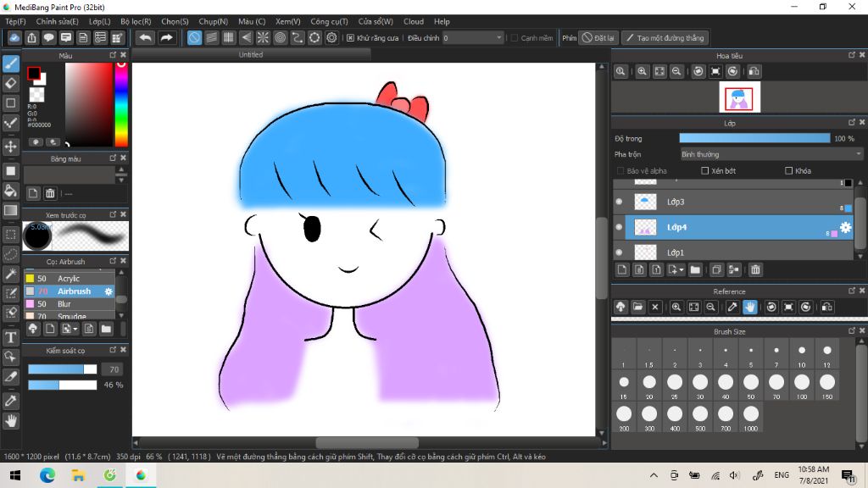868x488 pixels.
Task: Click the Lớp4 layer settings gear
Action: (x=845, y=227)
